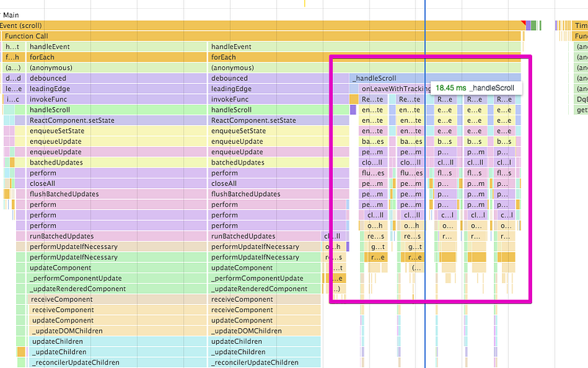
Task: Select the truncated i...c bar
Action: (15, 99)
